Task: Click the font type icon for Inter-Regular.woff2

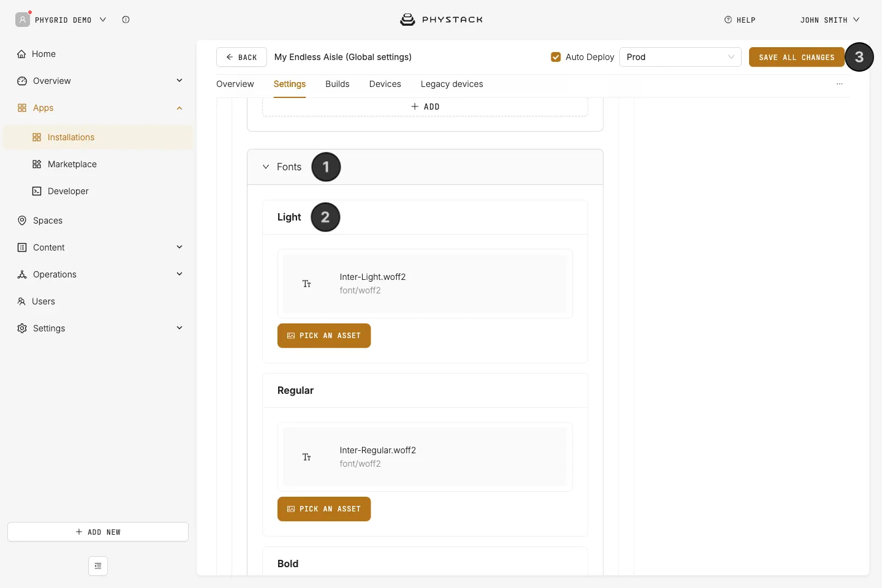Action: click(x=307, y=457)
